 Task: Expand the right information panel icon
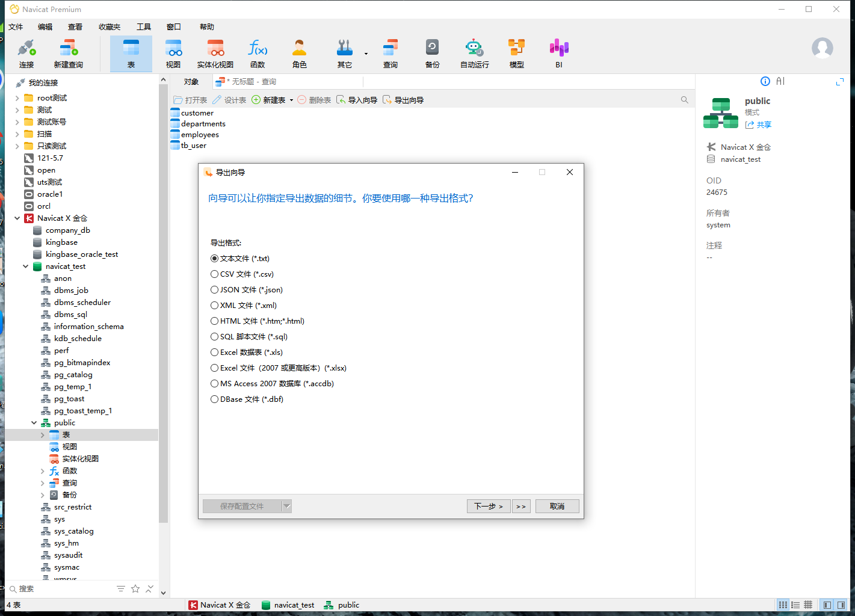pos(840,81)
